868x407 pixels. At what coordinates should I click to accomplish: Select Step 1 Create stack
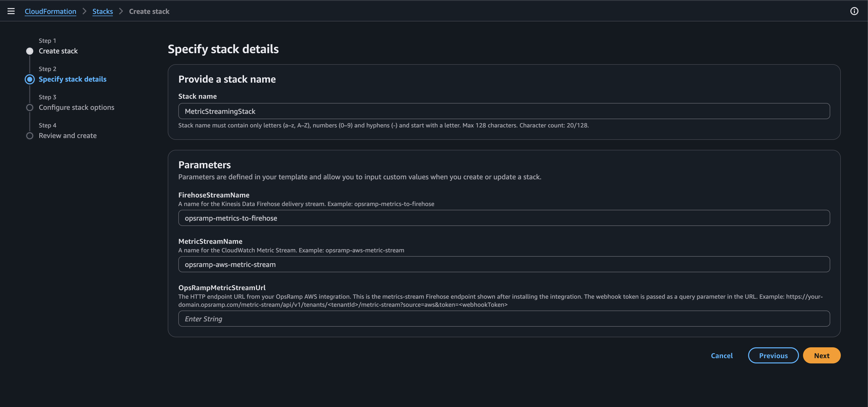click(x=58, y=51)
